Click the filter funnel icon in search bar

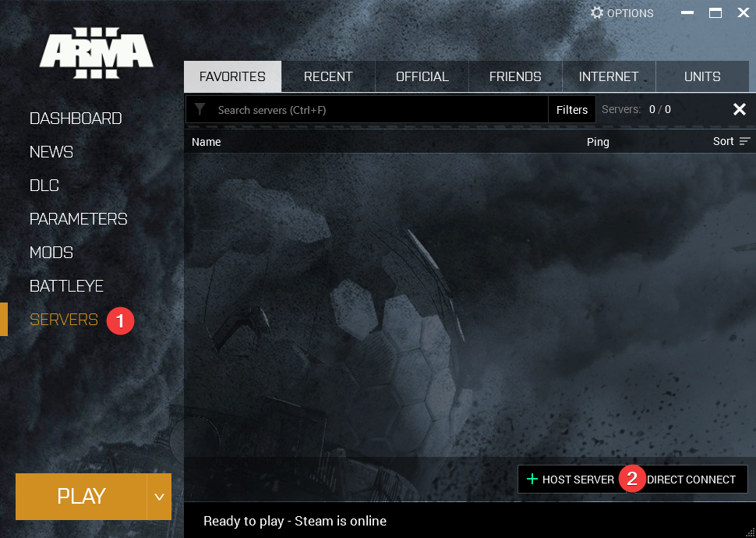pos(200,109)
